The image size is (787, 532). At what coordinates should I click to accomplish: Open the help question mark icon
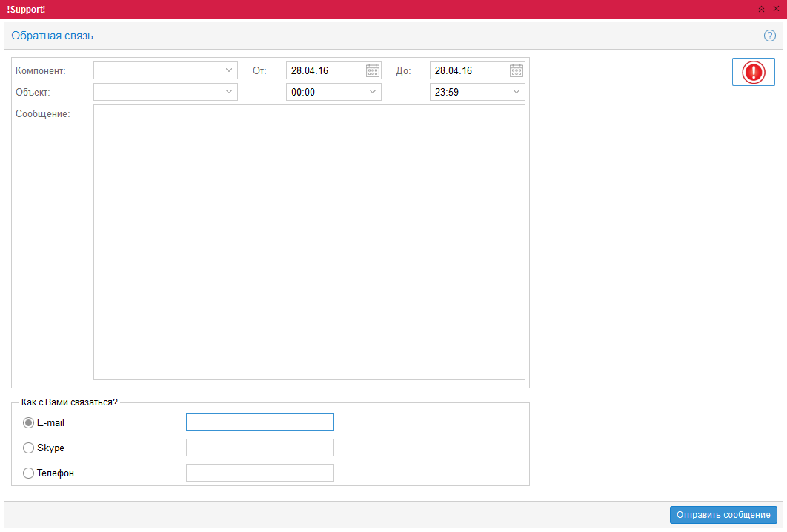point(770,36)
